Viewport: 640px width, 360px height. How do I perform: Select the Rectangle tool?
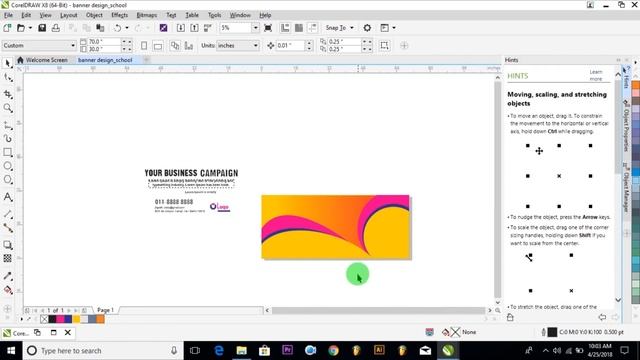(x=7, y=152)
